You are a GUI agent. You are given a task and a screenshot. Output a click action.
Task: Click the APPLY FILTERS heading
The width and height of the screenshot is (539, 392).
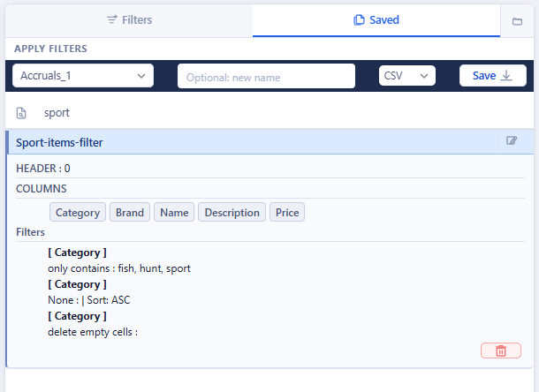(x=50, y=49)
